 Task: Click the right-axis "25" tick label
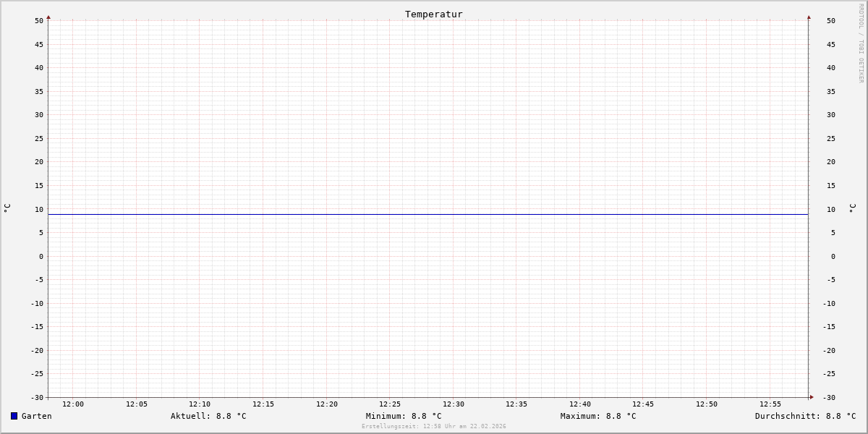pyautogui.click(x=831, y=139)
